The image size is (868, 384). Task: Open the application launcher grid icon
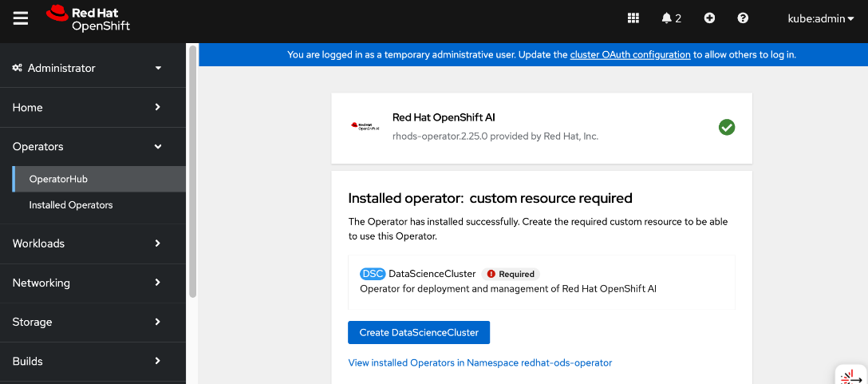633,18
